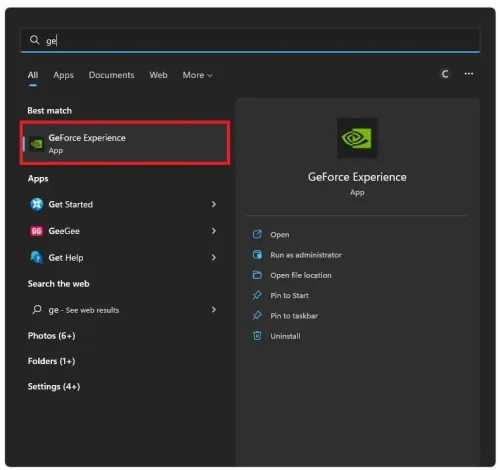Image resolution: width=500 pixels, height=470 pixels.
Task: Choose Open file location
Action: pos(301,275)
